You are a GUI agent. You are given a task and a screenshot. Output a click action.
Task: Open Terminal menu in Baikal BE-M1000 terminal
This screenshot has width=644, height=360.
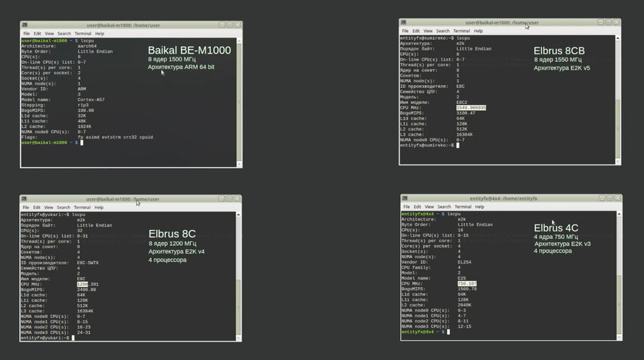coord(83,34)
